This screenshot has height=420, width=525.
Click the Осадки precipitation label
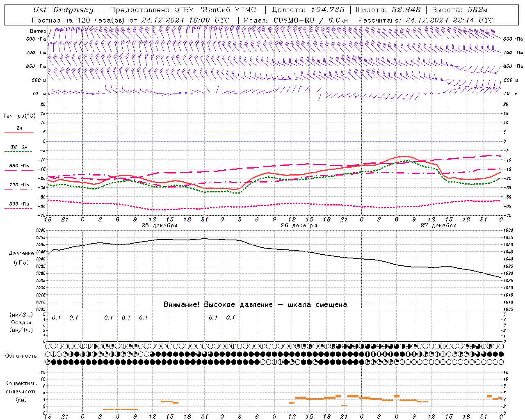point(21,322)
